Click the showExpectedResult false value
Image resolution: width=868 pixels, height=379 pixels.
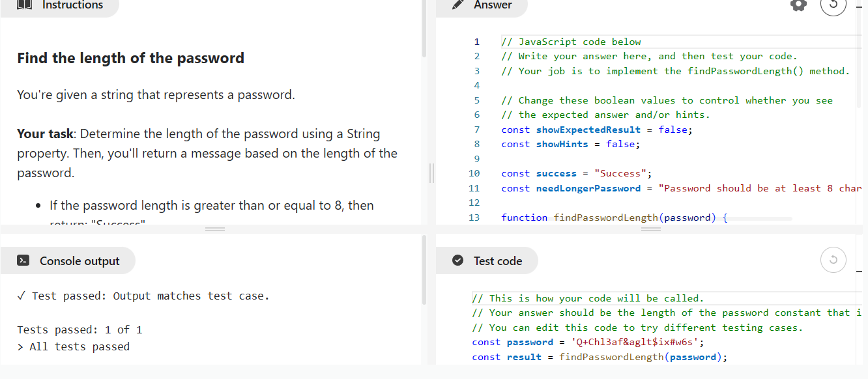pyautogui.click(x=673, y=130)
